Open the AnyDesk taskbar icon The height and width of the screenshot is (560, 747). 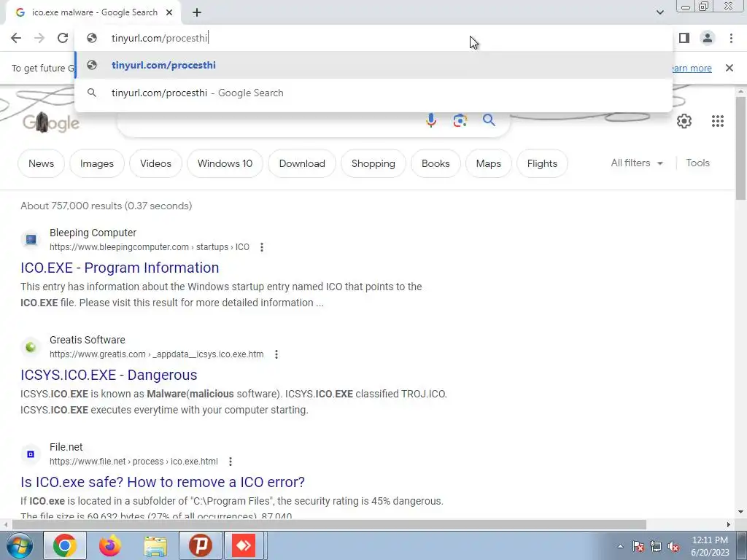tap(244, 545)
